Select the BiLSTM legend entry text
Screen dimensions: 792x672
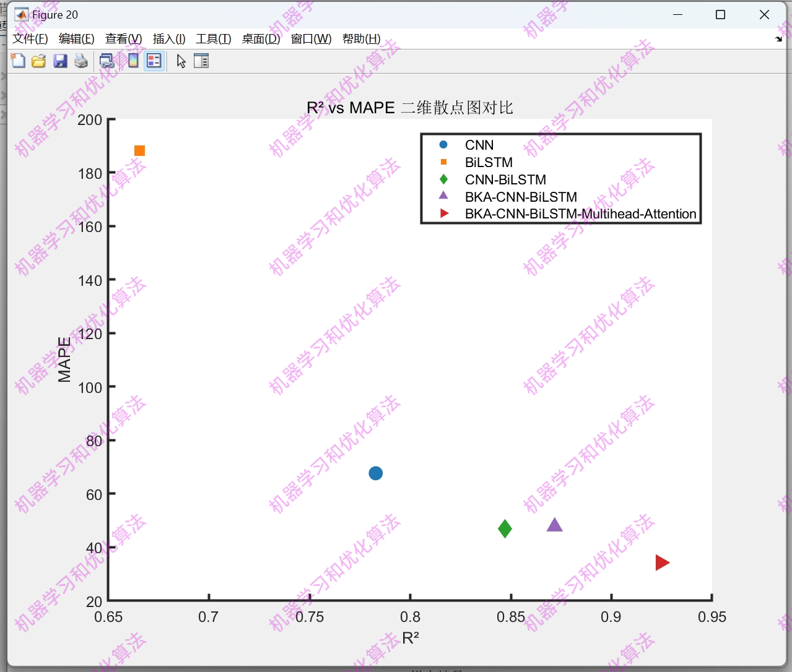click(489, 162)
